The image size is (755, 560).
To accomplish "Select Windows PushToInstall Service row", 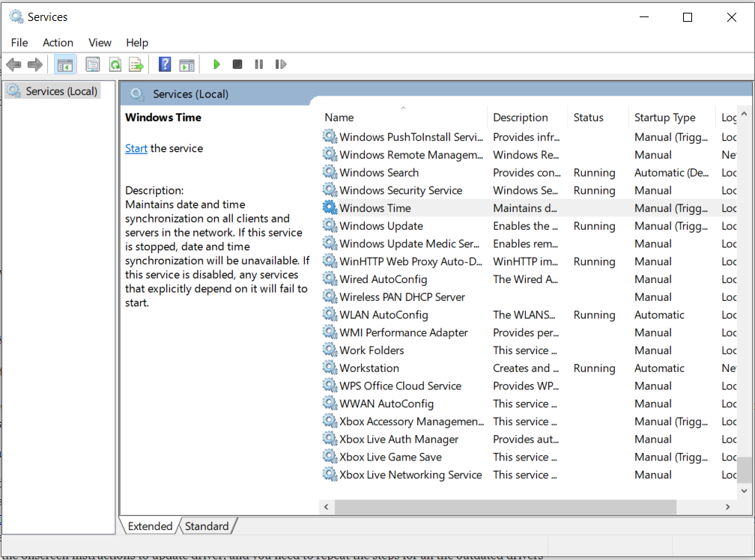I will (x=528, y=137).
